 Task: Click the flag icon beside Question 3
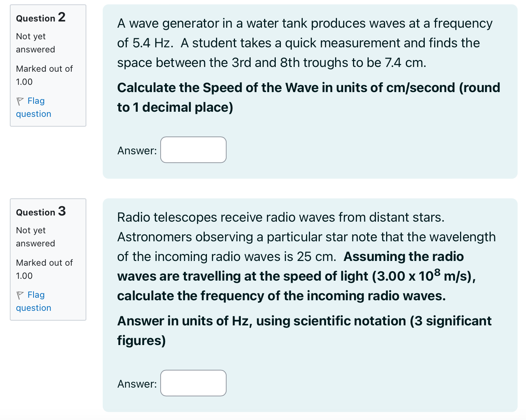tap(20, 295)
